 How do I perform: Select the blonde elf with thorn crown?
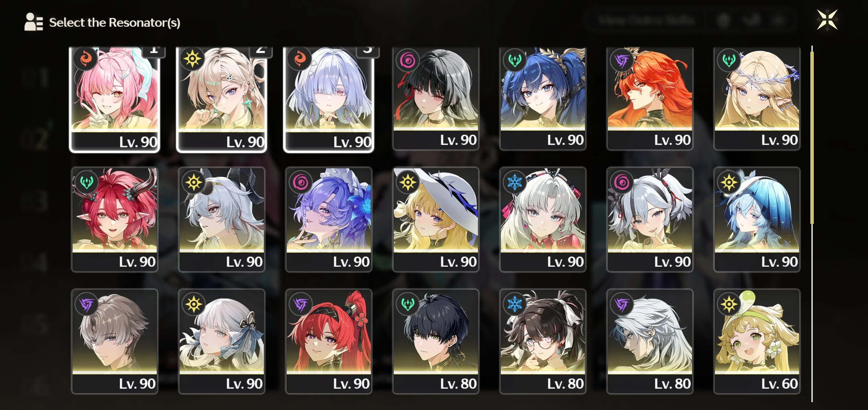(x=757, y=98)
